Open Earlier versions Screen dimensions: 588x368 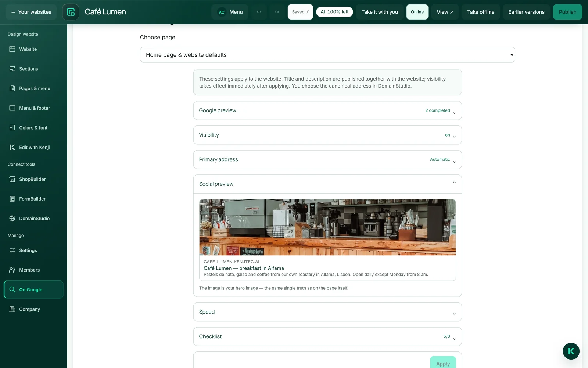(526, 12)
